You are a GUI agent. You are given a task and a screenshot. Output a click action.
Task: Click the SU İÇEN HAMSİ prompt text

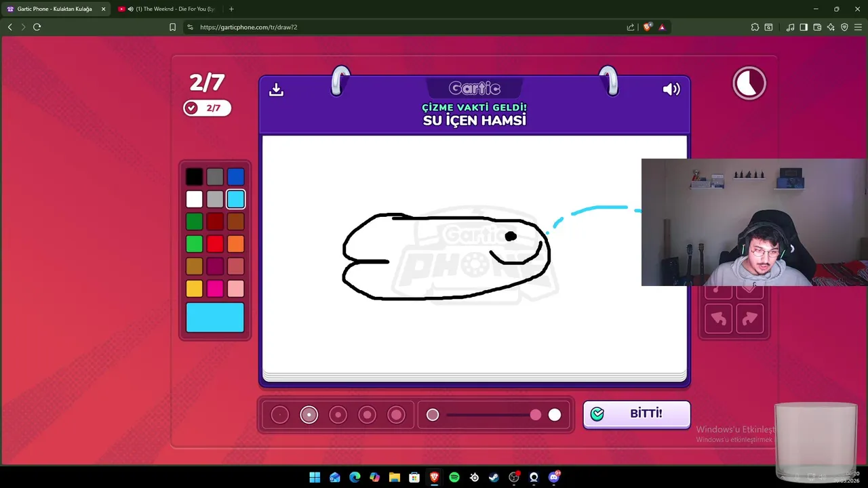pos(475,121)
